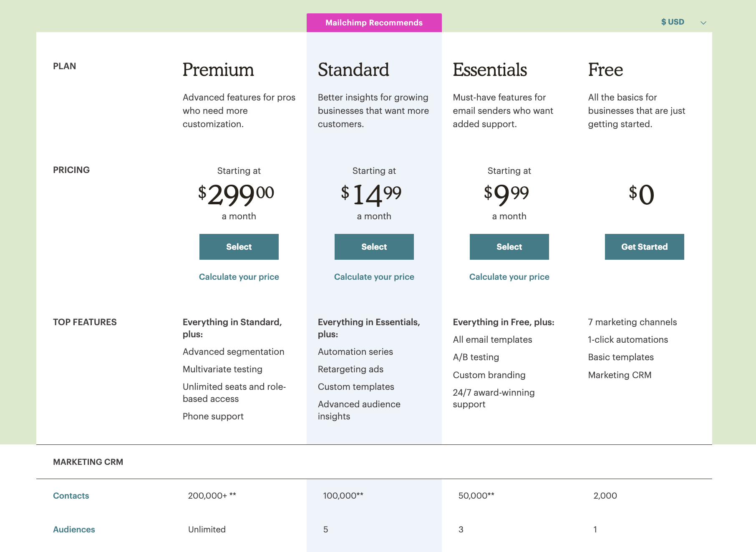Select the Essentials plan heading
This screenshot has height=552, width=756.
(490, 70)
